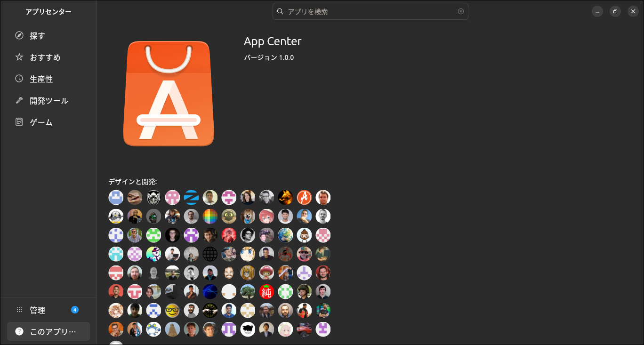Click the magnifying glass search icon
644x345 pixels.
click(x=280, y=11)
